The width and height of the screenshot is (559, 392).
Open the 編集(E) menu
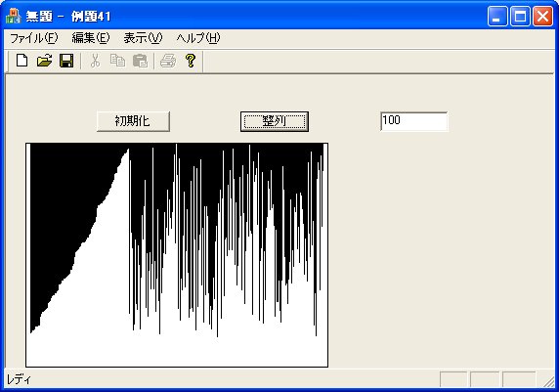tap(91, 38)
